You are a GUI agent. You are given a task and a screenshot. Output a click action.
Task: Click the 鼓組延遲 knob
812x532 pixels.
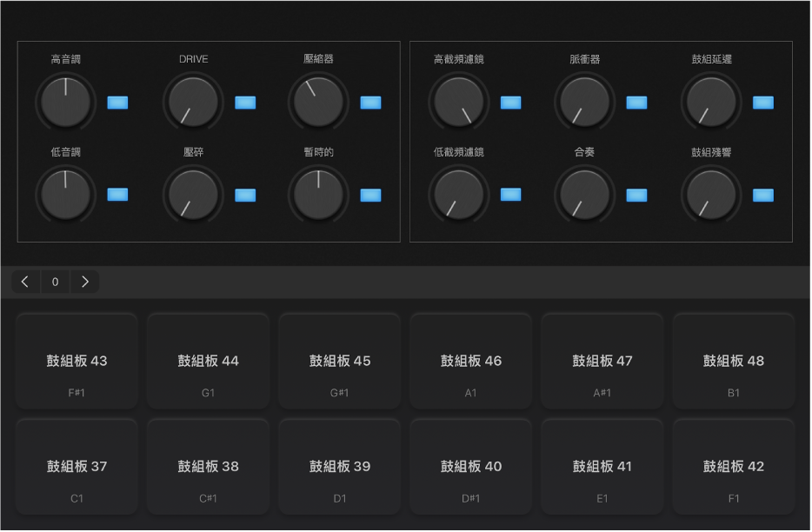tap(711, 102)
